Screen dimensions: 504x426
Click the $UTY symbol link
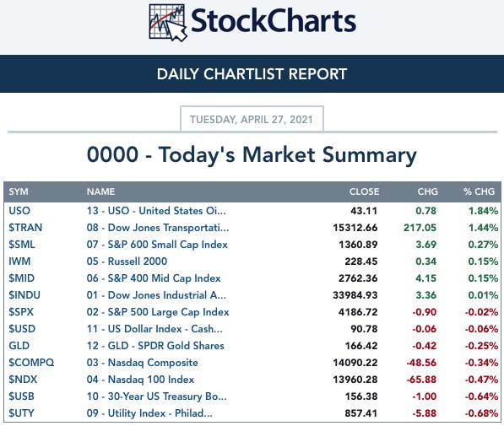pos(21,413)
